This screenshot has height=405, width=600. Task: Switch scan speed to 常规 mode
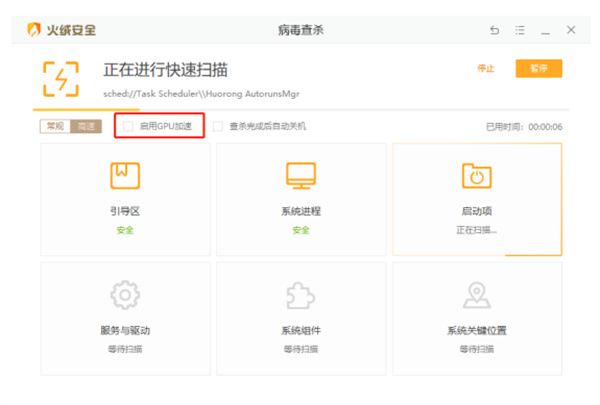click(55, 126)
